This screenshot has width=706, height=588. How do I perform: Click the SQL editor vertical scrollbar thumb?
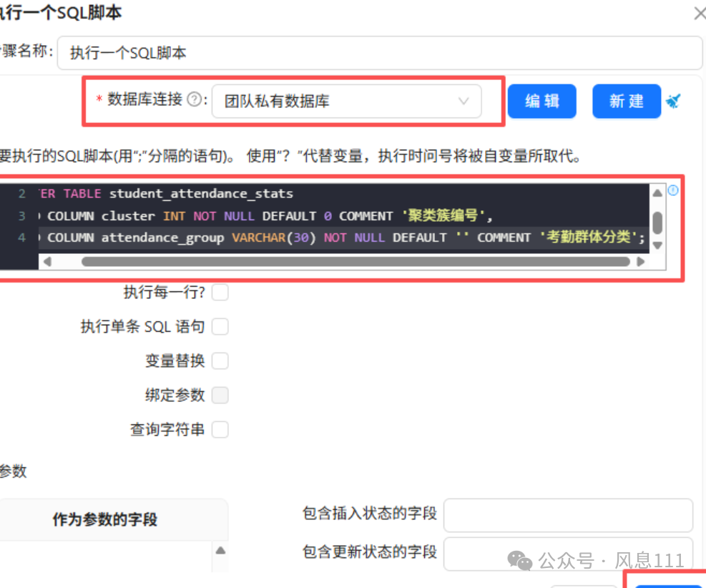coord(657,222)
